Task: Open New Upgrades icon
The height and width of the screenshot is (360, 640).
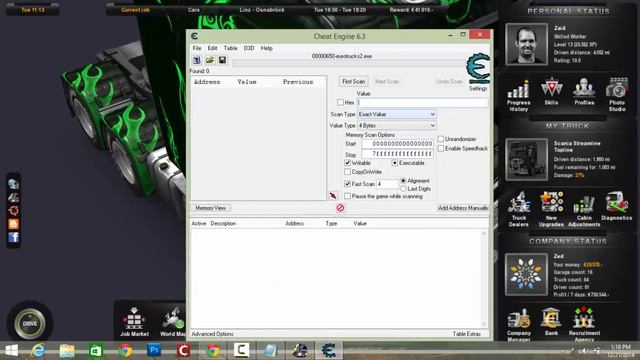Action: click(x=551, y=209)
